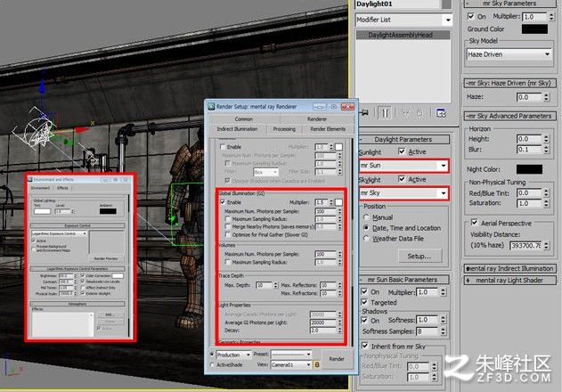The height and width of the screenshot is (392, 562).
Task: Click the lock view icon beside Camera01
Action: [x=317, y=364]
